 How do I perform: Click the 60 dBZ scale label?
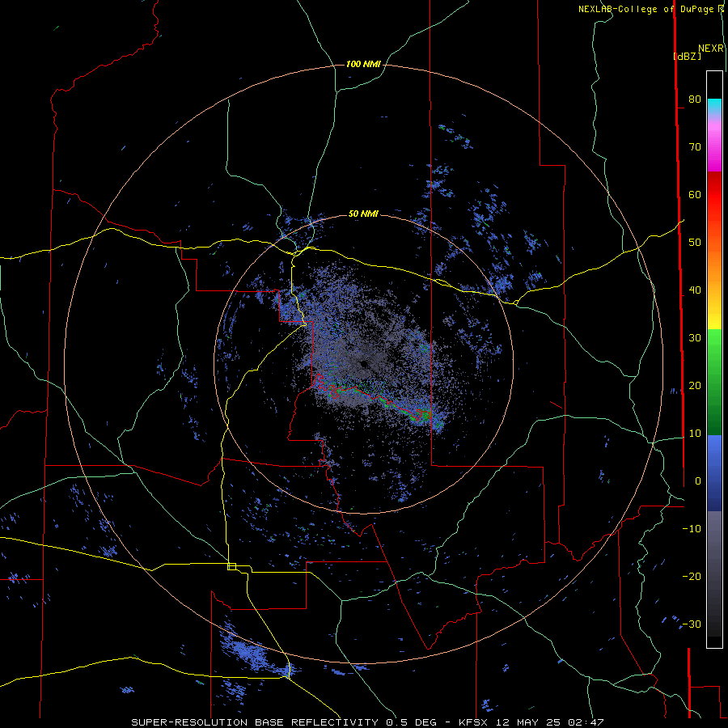(695, 195)
